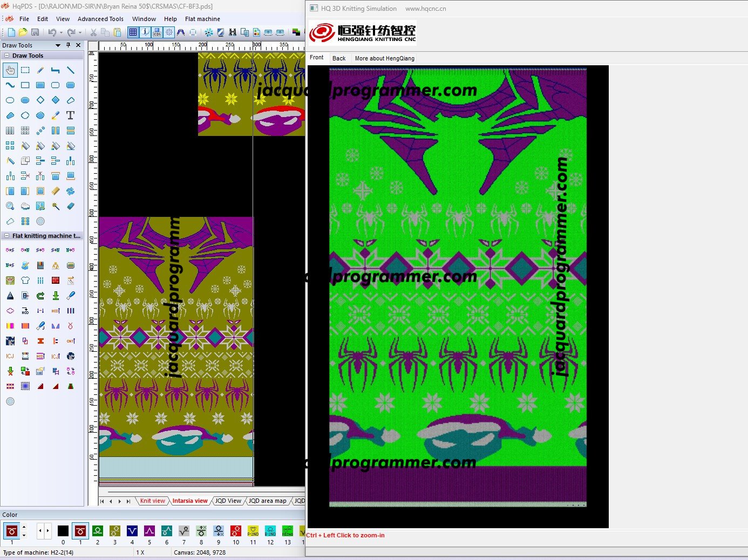748x560 pixels.
Task: Open the Draw Tools panel dropdown arrow
Action: 58,45
